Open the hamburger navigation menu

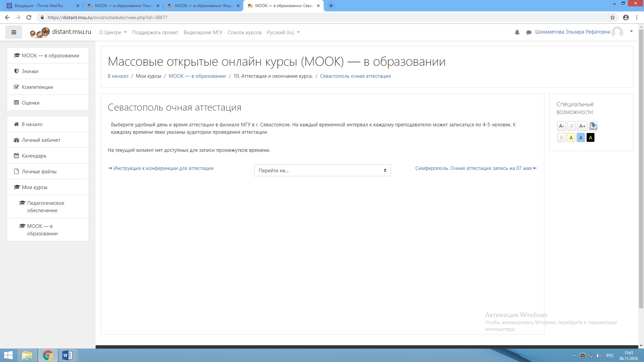point(13,32)
